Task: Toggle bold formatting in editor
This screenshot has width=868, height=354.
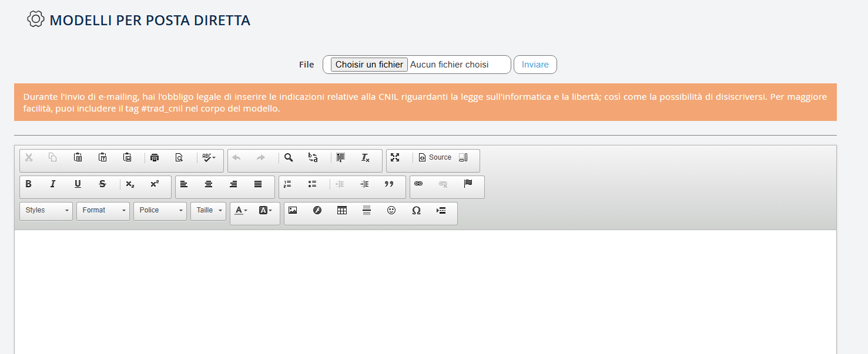Action: point(29,184)
